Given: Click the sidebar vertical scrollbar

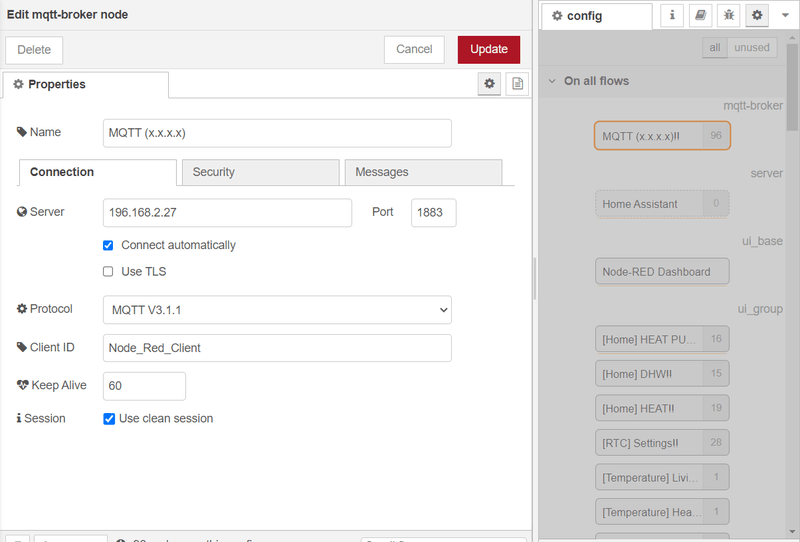Looking at the screenshot, I should pyautogui.click(x=792, y=87).
